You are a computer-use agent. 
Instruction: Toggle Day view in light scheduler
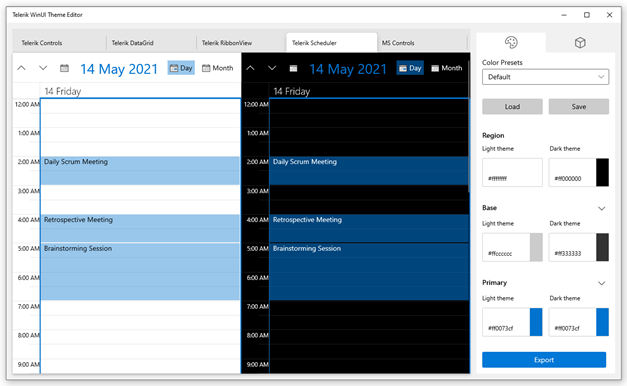pos(181,68)
